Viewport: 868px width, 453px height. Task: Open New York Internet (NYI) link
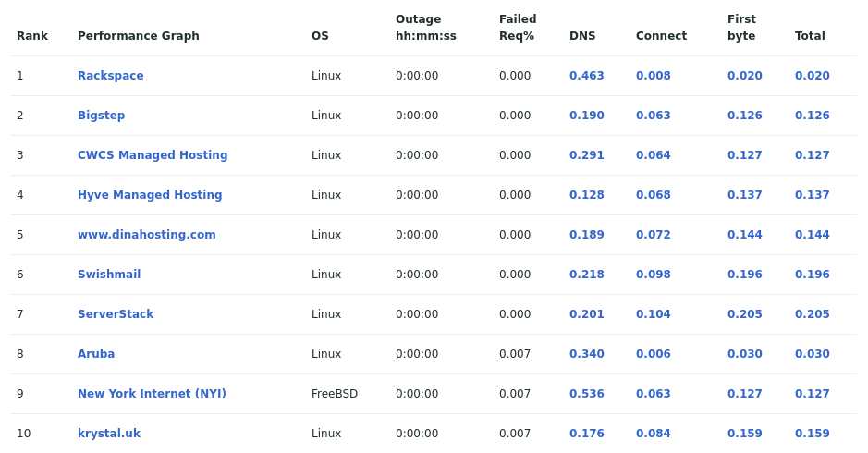pyautogui.click(x=152, y=394)
